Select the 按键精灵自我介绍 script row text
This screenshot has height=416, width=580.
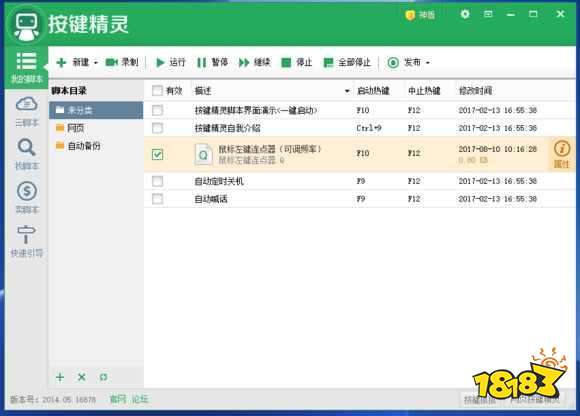point(227,128)
